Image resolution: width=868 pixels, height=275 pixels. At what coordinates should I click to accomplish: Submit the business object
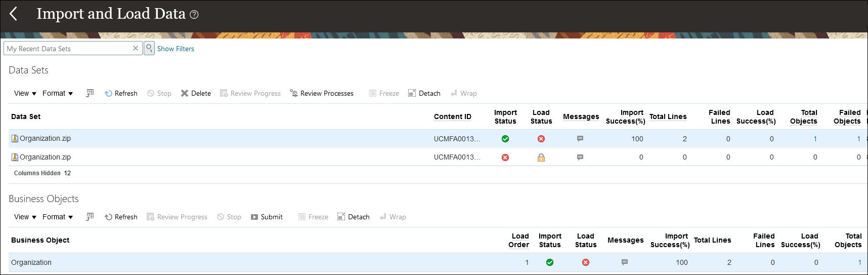point(267,217)
